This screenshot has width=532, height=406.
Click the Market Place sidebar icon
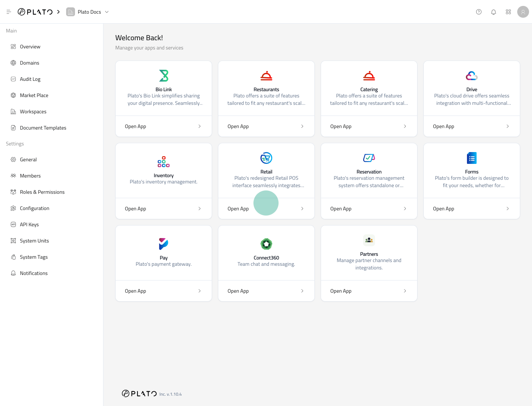coord(13,95)
